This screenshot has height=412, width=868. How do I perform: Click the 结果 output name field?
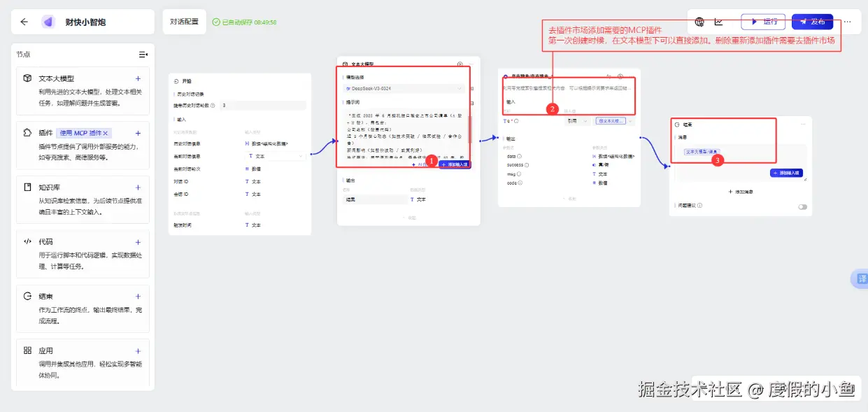374,199
